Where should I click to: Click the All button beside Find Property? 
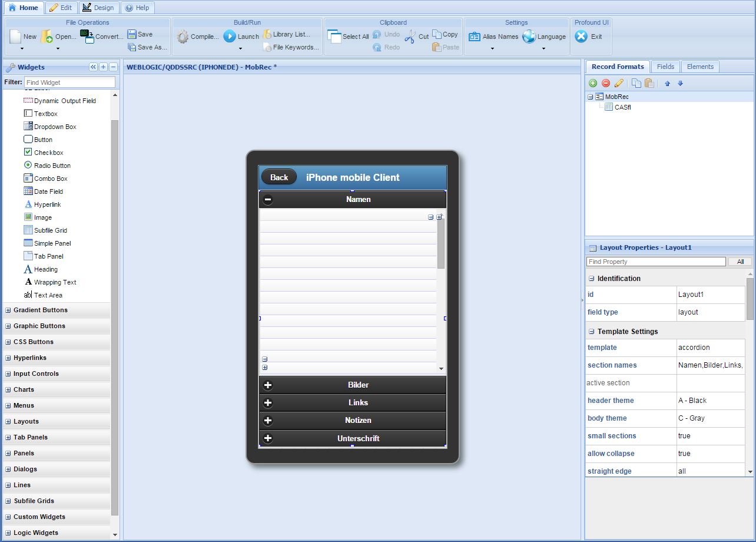[x=740, y=262]
